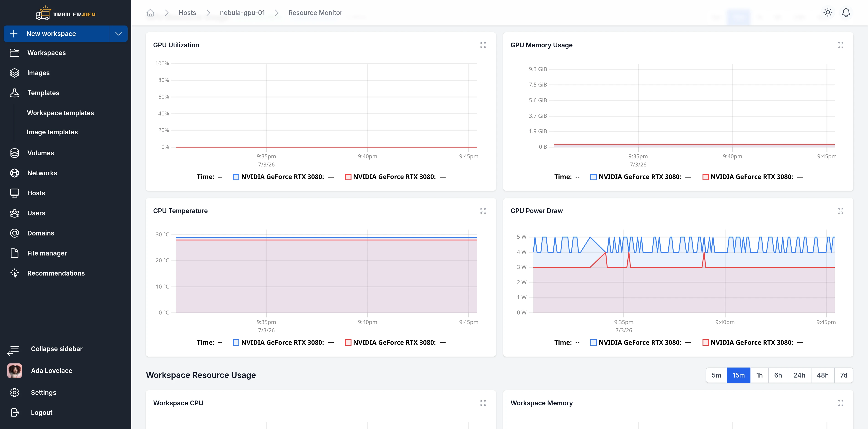Screen dimensions: 868x429
Task: Select the 24h time range
Action: coord(799,375)
